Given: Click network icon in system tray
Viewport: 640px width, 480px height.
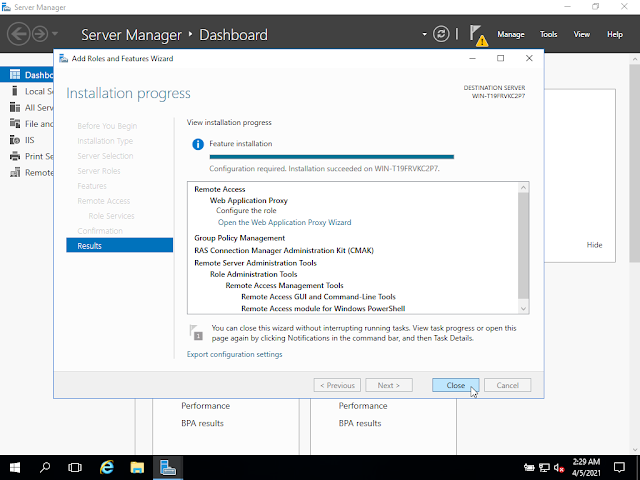Looking at the screenshot, I should [544, 468].
